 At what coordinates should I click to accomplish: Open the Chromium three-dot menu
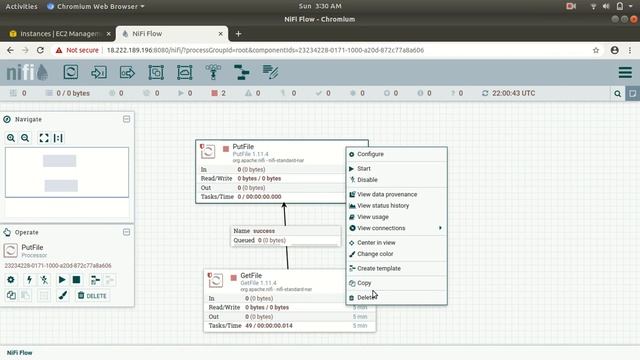click(x=630, y=50)
